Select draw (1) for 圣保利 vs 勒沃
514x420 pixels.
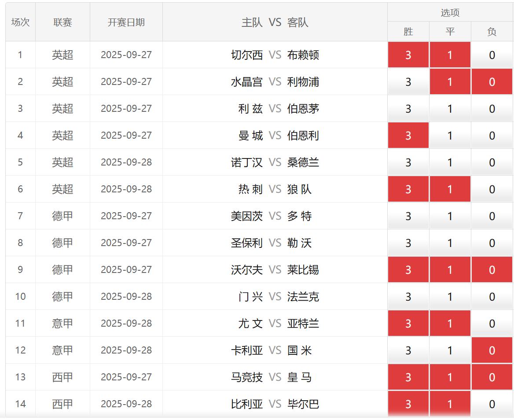point(450,243)
